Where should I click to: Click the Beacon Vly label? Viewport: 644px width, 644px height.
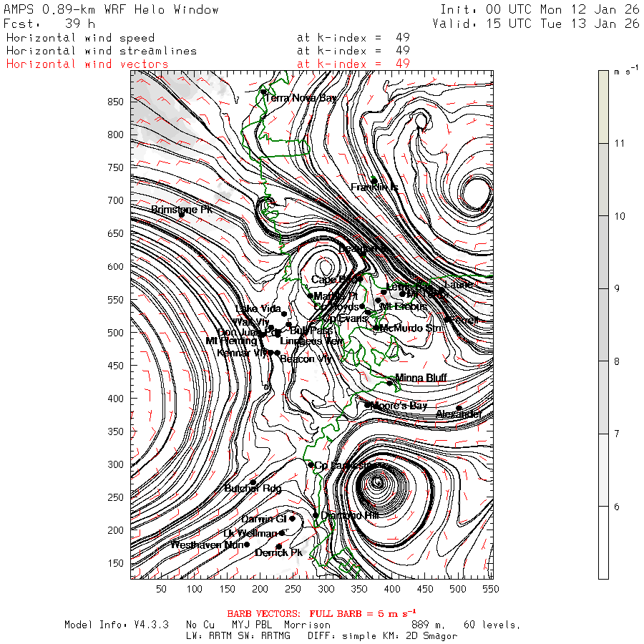coord(305,358)
